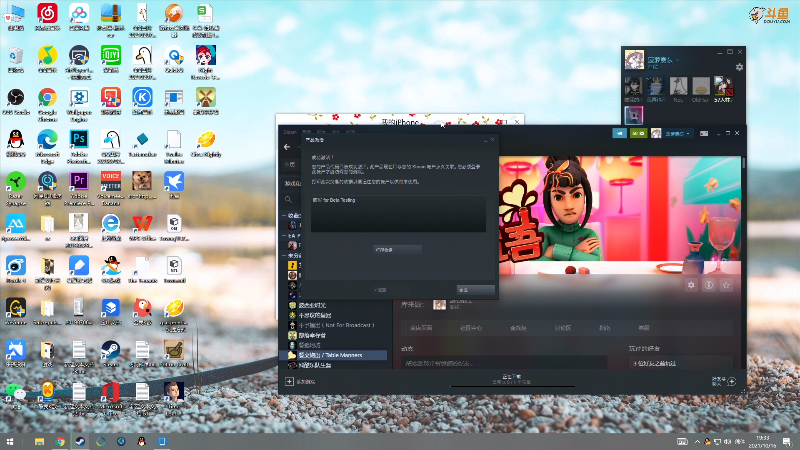Screen dimensions: 800x450
Task: Open Community Hub tab for game
Action: pos(470,328)
